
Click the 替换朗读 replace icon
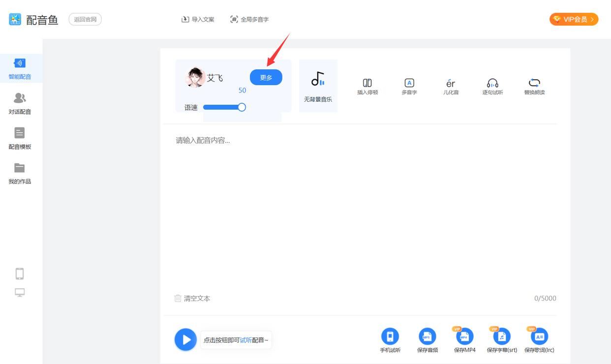coord(534,83)
